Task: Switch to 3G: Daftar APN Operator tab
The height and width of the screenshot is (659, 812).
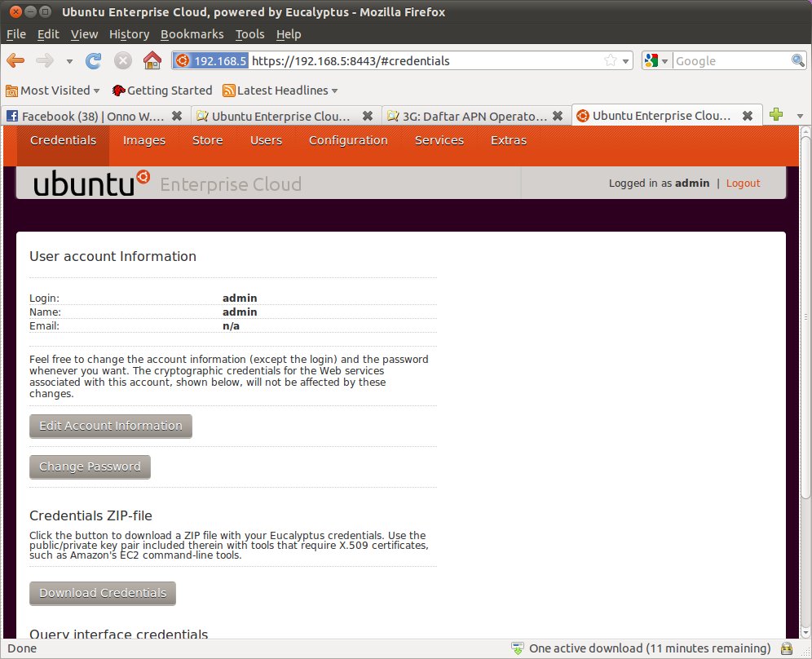Action: pyautogui.click(x=474, y=116)
